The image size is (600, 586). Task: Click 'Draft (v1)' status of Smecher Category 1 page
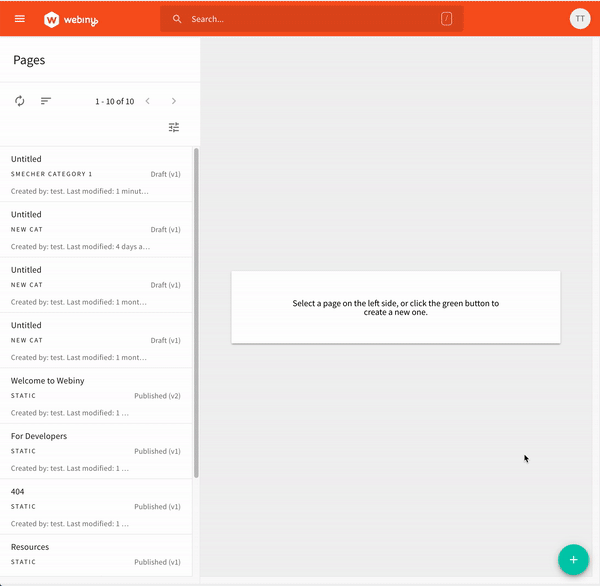coord(165,174)
